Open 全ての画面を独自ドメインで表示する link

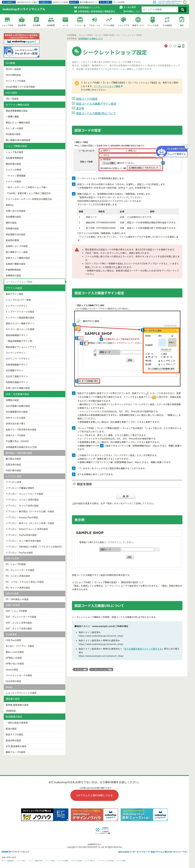(x=143, y=649)
